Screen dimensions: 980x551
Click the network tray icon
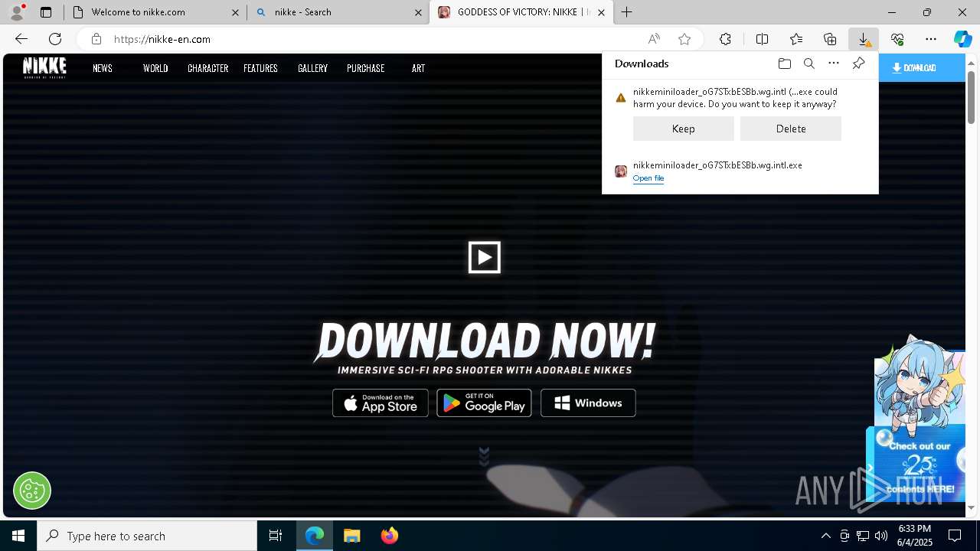(863, 536)
